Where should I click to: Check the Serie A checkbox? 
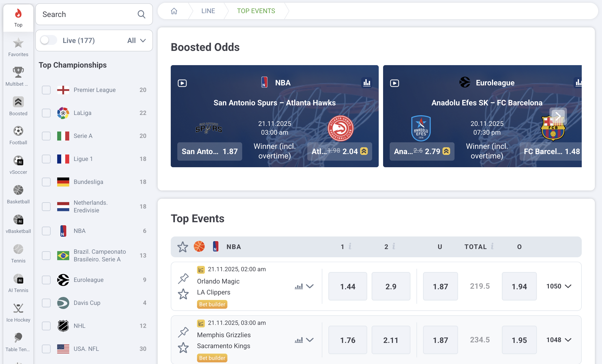tap(46, 136)
